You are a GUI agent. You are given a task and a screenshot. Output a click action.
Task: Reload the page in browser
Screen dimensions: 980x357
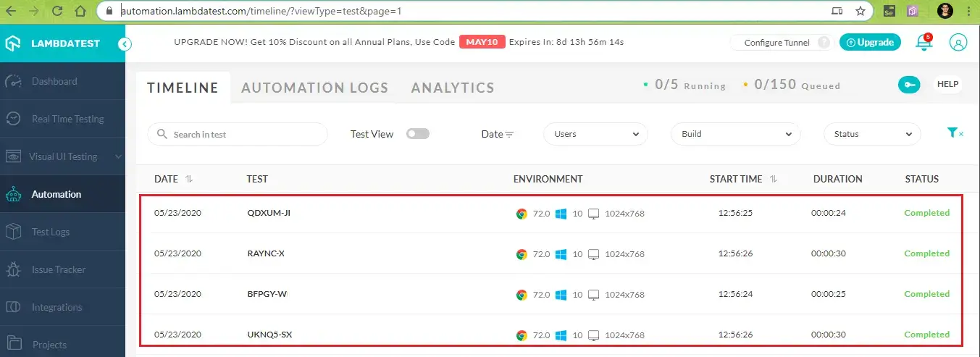pyautogui.click(x=57, y=11)
